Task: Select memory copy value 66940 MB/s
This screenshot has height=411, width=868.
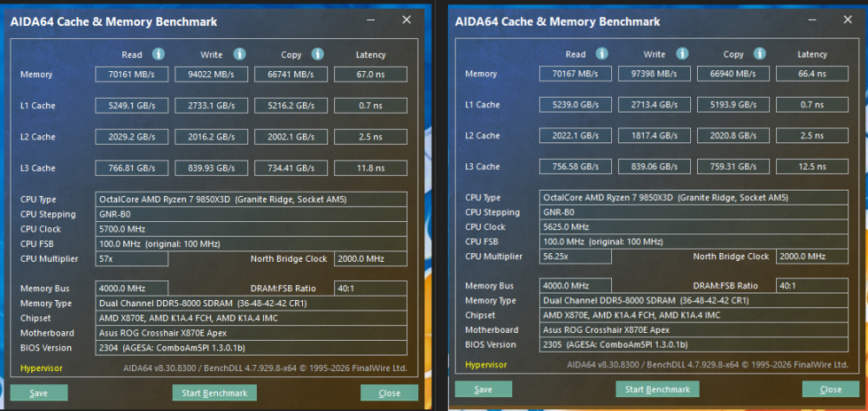Action: click(733, 74)
